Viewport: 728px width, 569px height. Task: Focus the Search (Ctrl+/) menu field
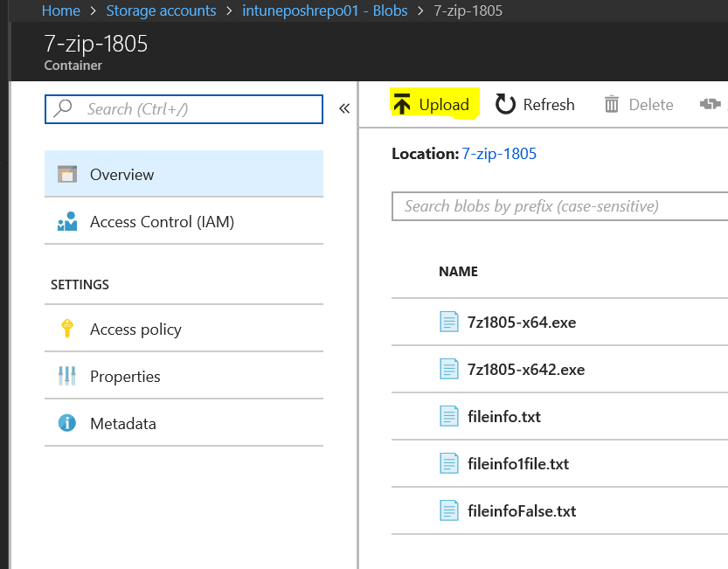point(184,109)
